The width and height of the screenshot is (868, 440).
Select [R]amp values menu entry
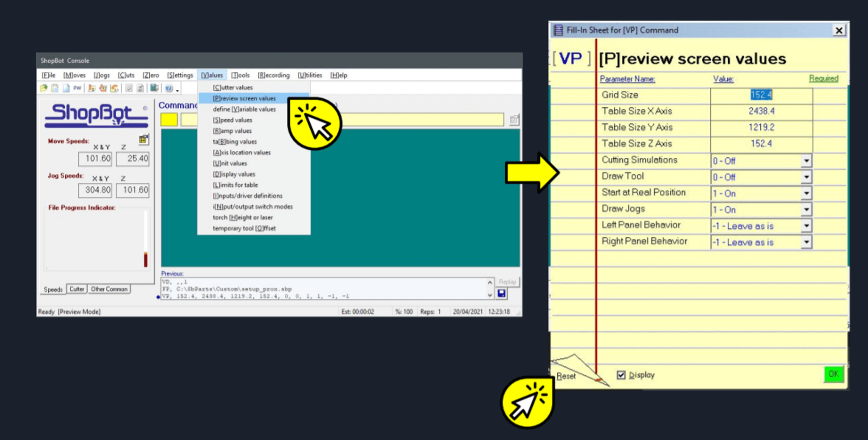(x=254, y=131)
